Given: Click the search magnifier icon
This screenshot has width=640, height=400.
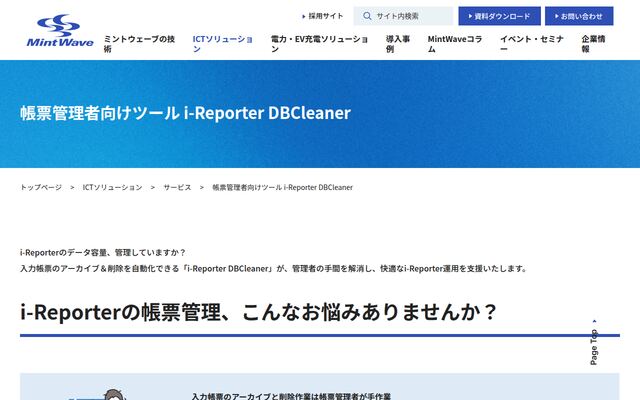Looking at the screenshot, I should [367, 16].
